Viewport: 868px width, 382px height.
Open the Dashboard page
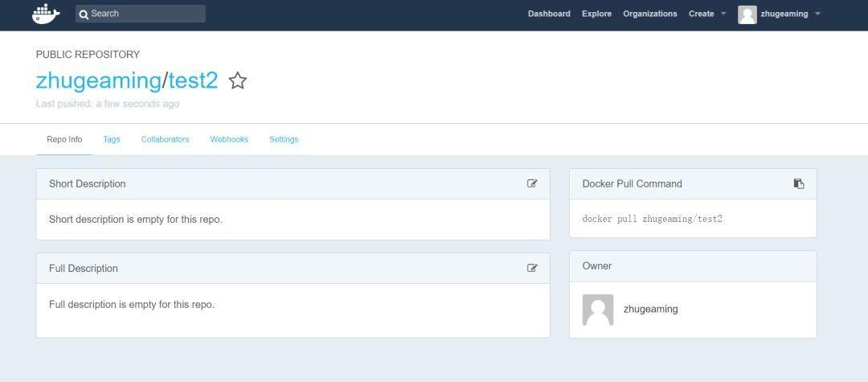pos(549,14)
